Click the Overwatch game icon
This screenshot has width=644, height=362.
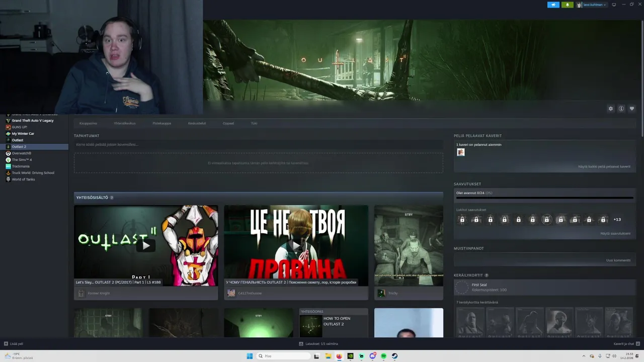tap(8, 153)
